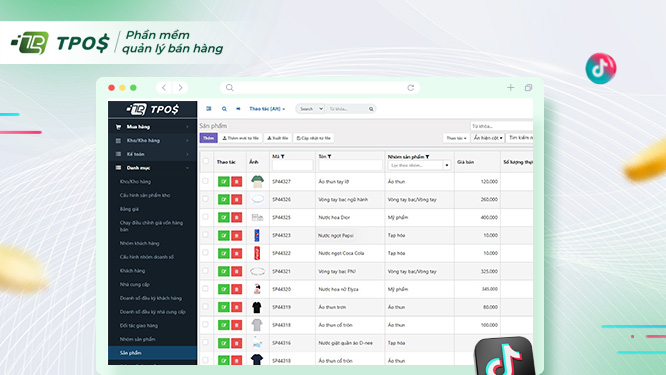Click Thêm mới từ file button

(241, 138)
